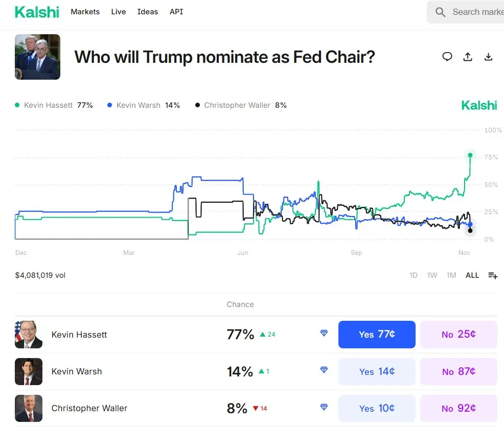Click the Trump and Powell market thumbnail
This screenshot has height=427, width=504.
click(37, 57)
